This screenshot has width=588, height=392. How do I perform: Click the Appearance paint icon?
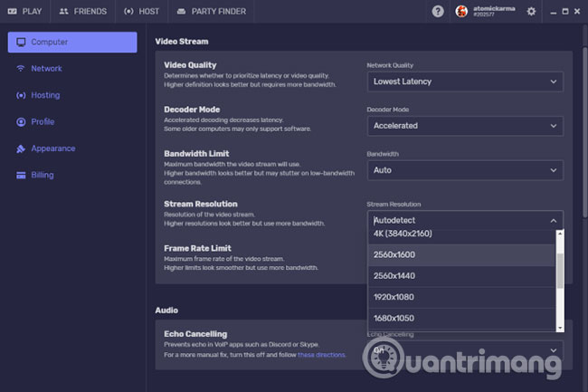pos(21,148)
